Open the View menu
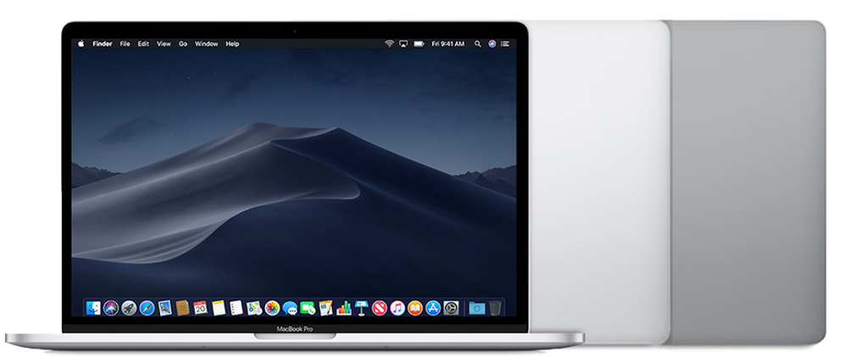This screenshot has height=356, width=868. [x=164, y=44]
